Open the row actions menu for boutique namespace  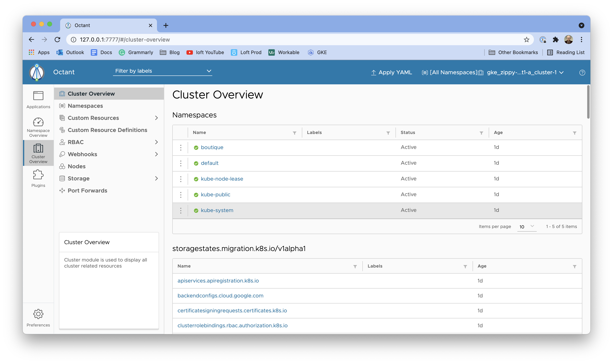click(x=181, y=147)
